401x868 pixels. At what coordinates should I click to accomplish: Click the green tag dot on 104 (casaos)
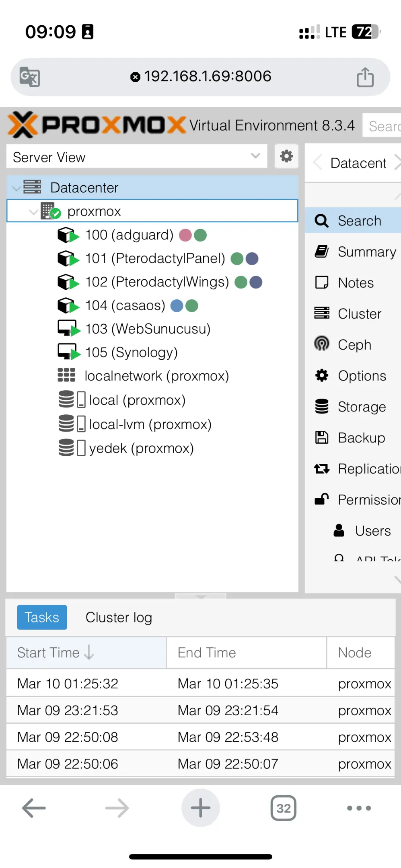(x=192, y=306)
